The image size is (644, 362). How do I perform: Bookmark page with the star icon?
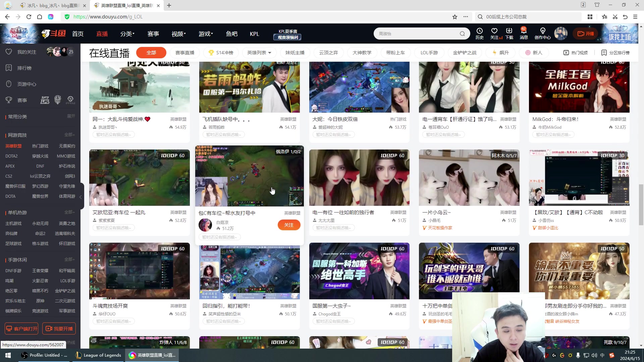pyautogui.click(x=455, y=17)
